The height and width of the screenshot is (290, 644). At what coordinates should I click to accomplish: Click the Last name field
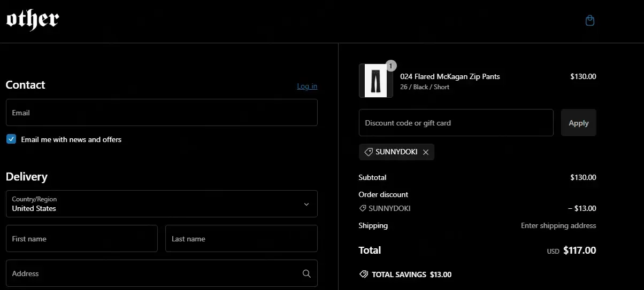click(x=241, y=239)
